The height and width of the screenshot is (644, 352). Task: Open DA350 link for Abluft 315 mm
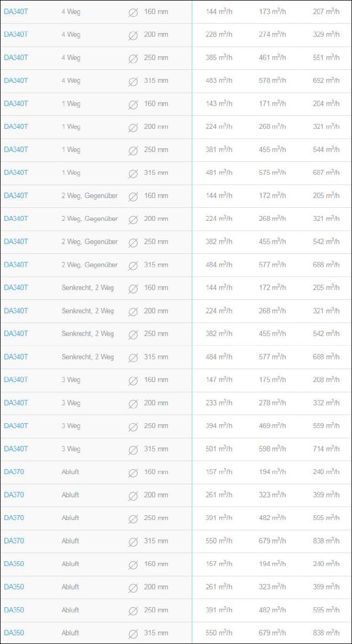14,633
